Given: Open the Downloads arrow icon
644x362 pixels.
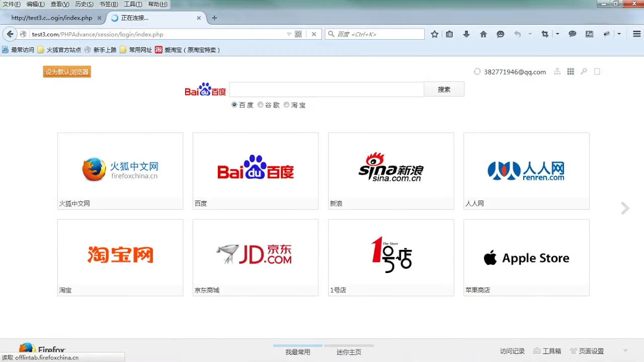Looking at the screenshot, I should 466,34.
